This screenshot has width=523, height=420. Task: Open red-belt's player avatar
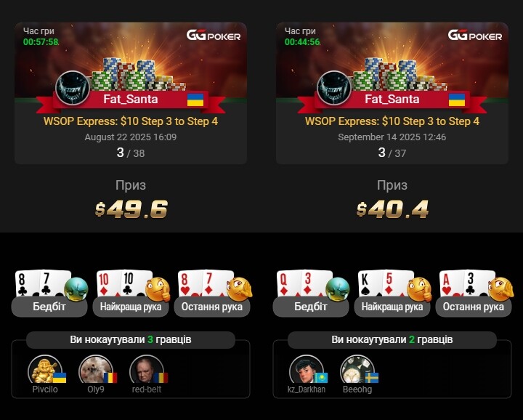[x=147, y=371]
